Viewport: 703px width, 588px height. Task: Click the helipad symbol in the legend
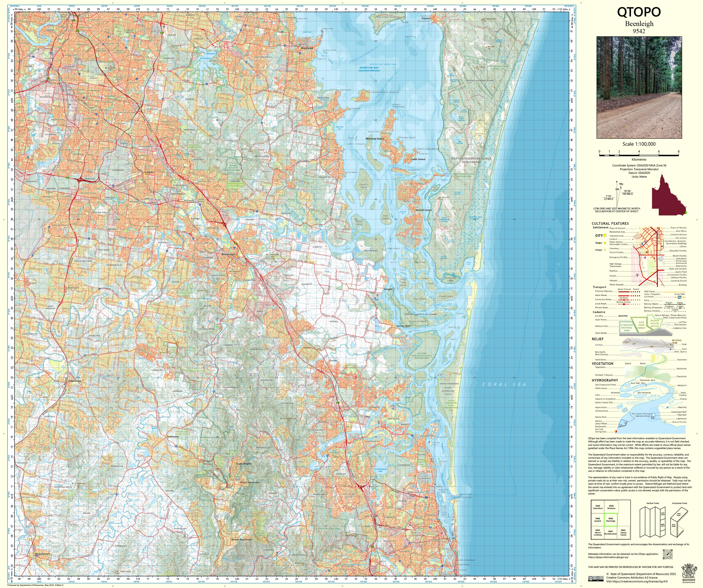tap(640, 281)
